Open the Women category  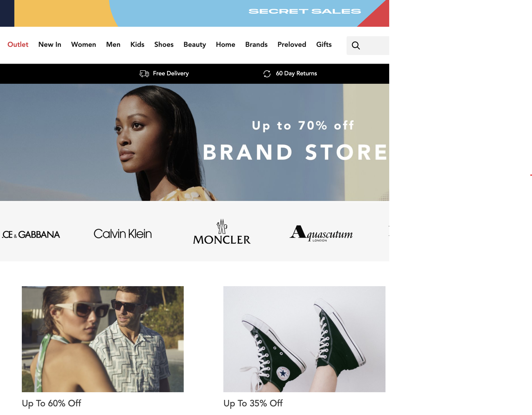pyautogui.click(x=84, y=45)
